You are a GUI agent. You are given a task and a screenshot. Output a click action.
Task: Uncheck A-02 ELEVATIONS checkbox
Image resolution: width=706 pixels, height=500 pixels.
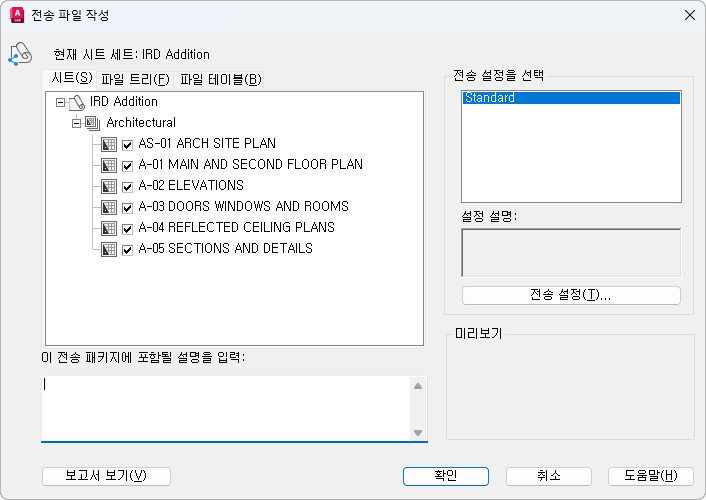[x=128, y=186]
